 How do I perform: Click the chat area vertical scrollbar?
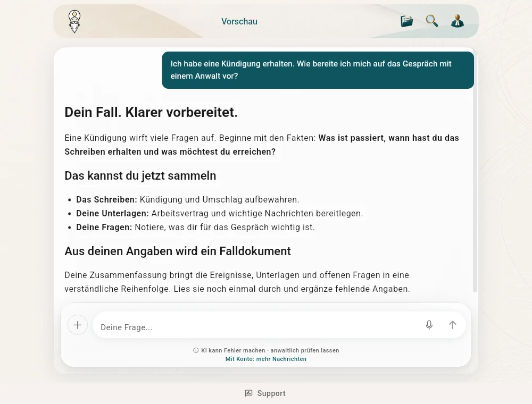point(475,171)
